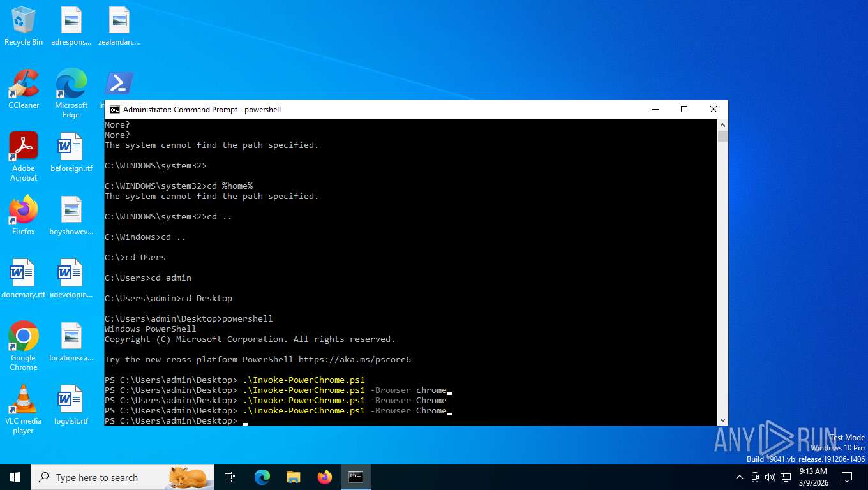
Task: Click the Command Prompt taskbar button
Action: [355, 477]
